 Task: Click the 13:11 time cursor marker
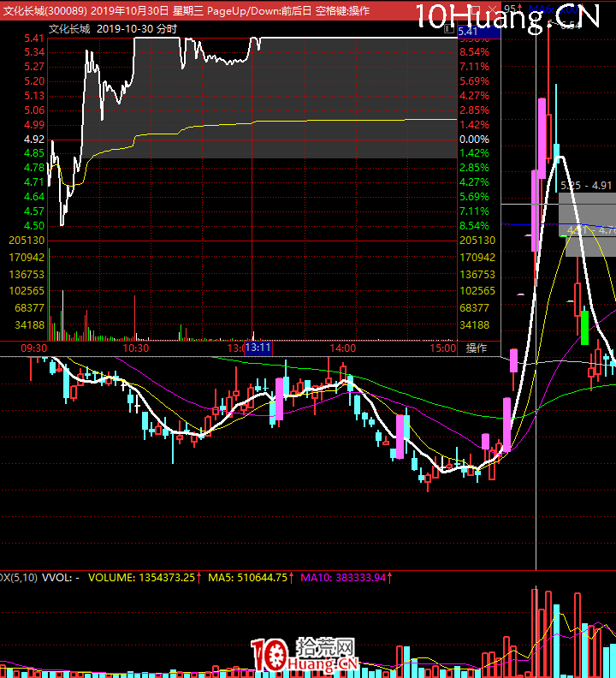(258, 348)
